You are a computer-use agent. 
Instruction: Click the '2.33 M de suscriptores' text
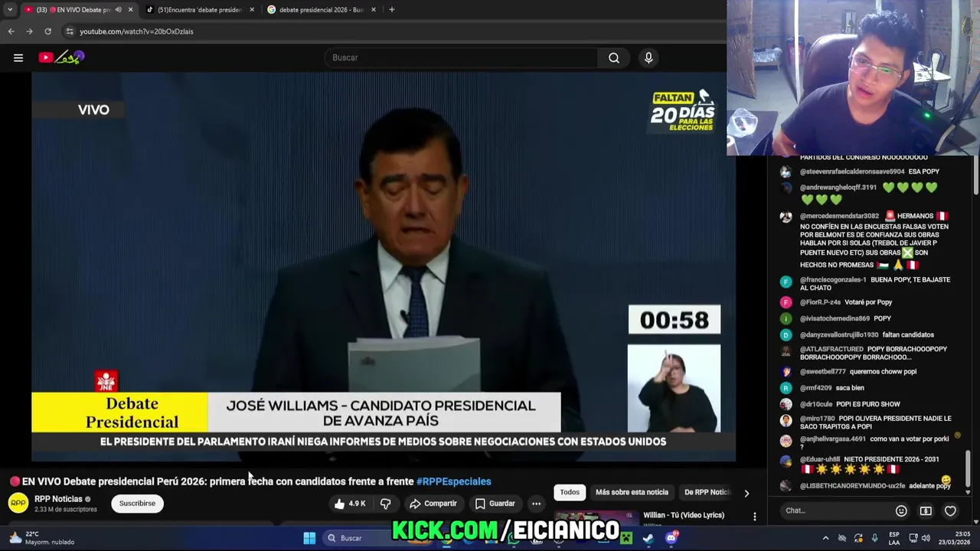pyautogui.click(x=66, y=509)
